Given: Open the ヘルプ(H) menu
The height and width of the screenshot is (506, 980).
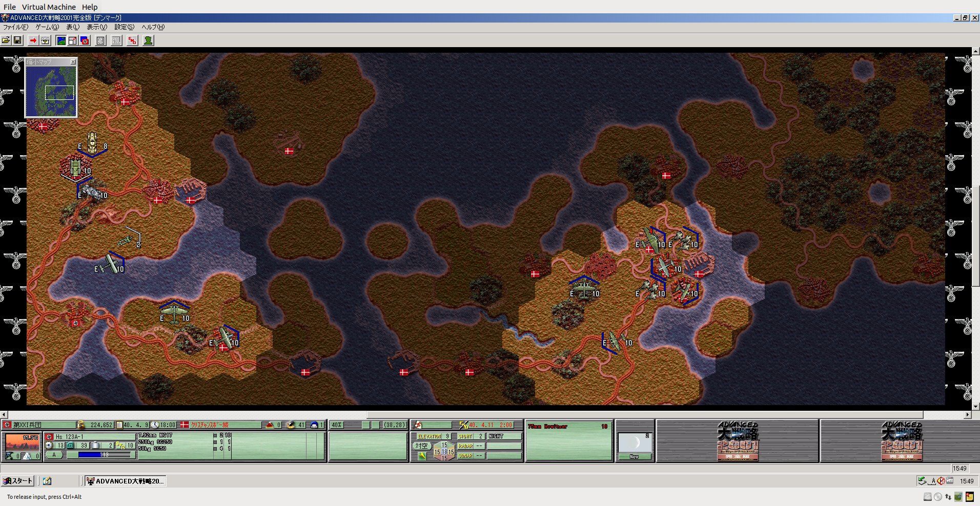Looking at the screenshot, I should tap(153, 27).
